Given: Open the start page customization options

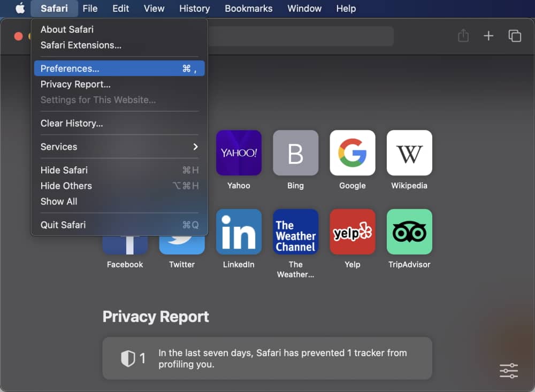Looking at the screenshot, I should [x=508, y=371].
